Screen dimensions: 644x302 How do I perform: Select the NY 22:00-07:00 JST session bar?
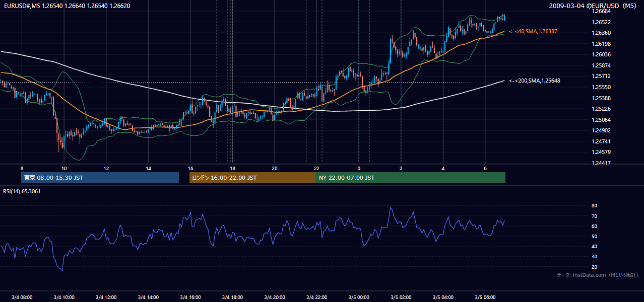411,178
